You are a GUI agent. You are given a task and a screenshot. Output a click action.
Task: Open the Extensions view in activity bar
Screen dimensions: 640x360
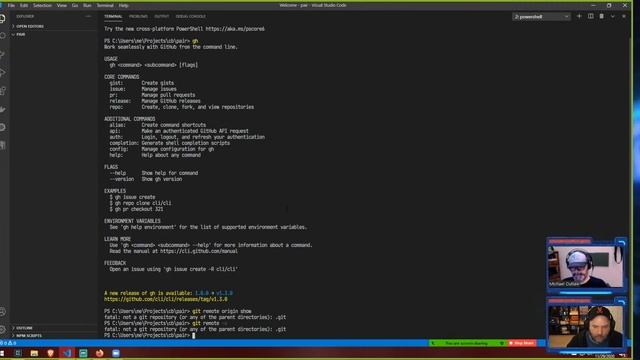[3, 91]
